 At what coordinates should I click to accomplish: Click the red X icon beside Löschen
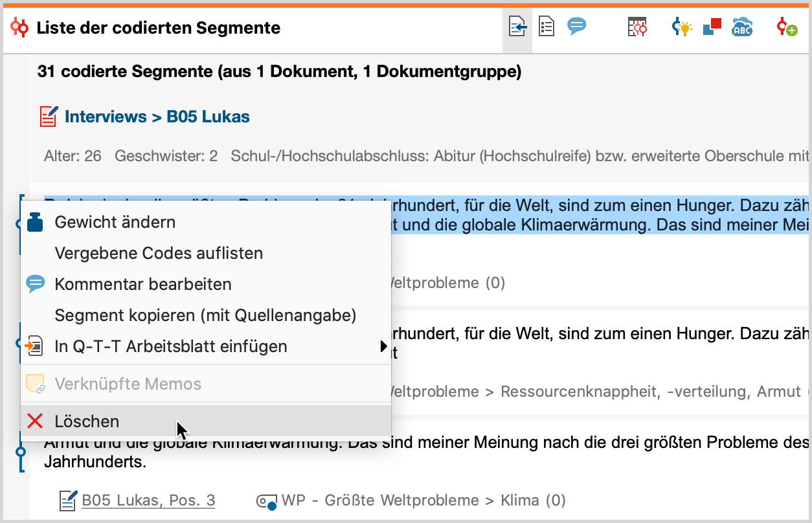pos(35,421)
